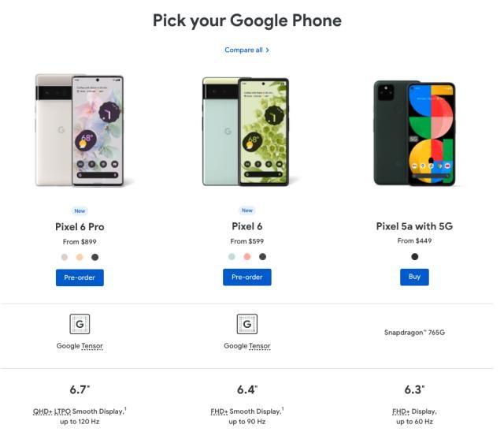The width and height of the screenshot is (504, 443).
Task: Pick the coral pink swatch for Pixel 6
Action: click(x=247, y=257)
